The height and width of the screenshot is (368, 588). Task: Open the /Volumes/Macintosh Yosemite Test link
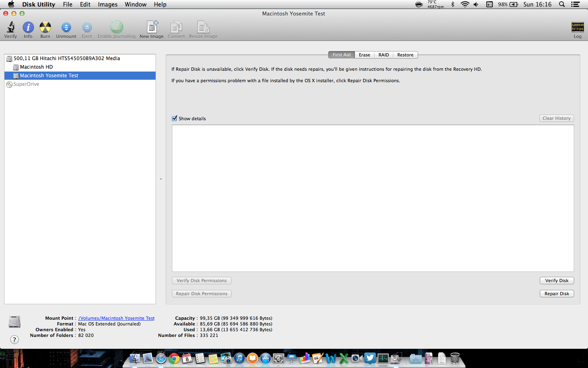tap(116, 318)
